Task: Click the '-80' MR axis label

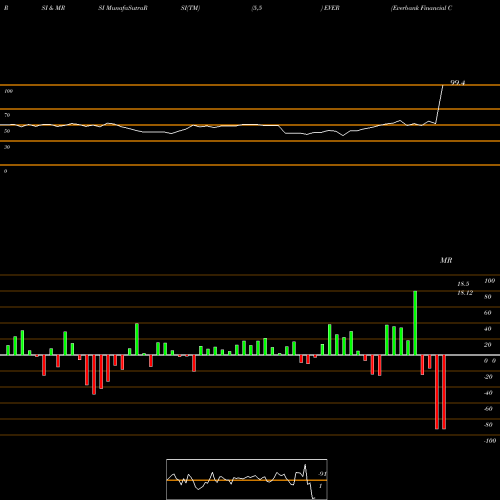Action: 488,425
